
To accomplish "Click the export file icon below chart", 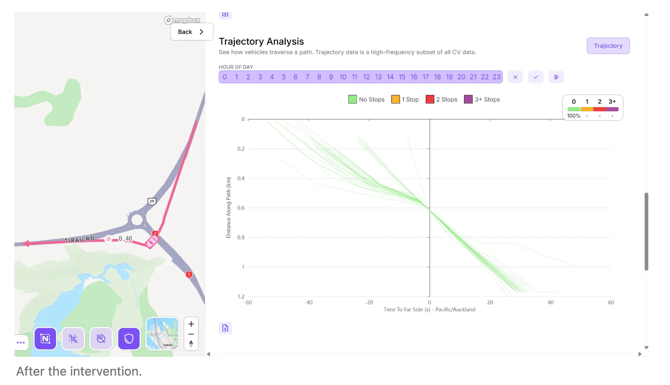I will pyautogui.click(x=225, y=328).
